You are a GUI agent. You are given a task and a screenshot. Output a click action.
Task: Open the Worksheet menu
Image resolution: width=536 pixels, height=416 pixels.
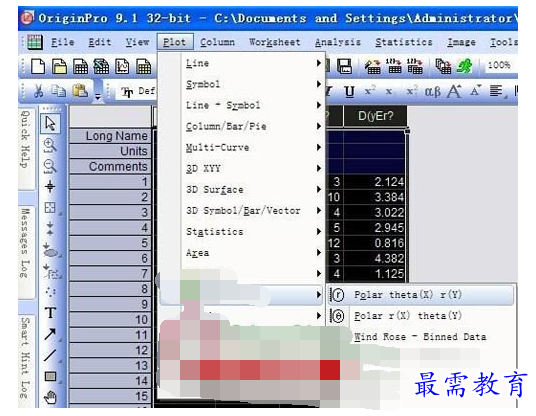click(274, 42)
